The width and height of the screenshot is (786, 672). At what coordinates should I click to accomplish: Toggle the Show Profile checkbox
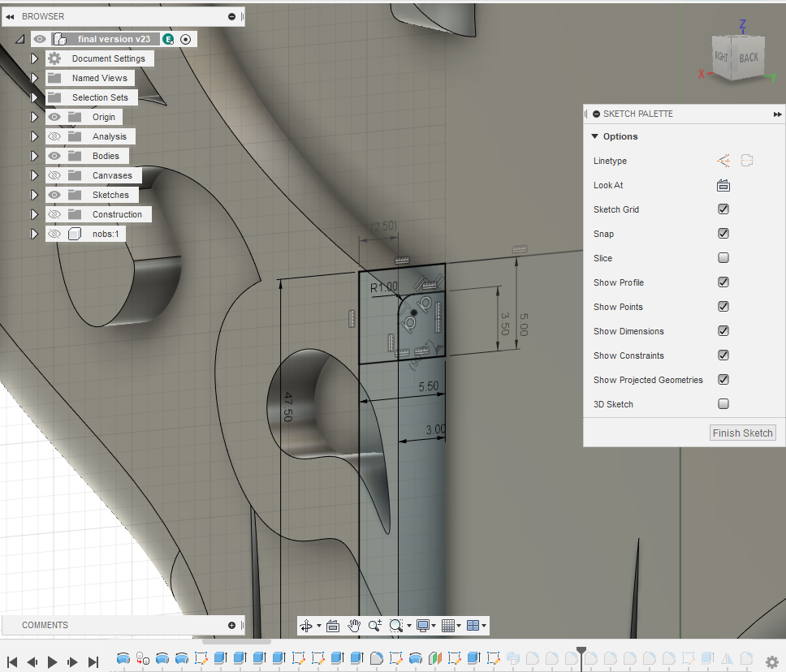tap(723, 282)
